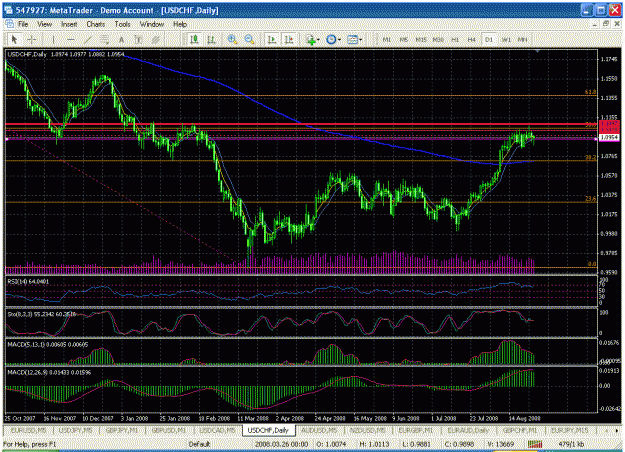
Task: Click the MACD(5,13,1) indicator label
Action: 48,344
